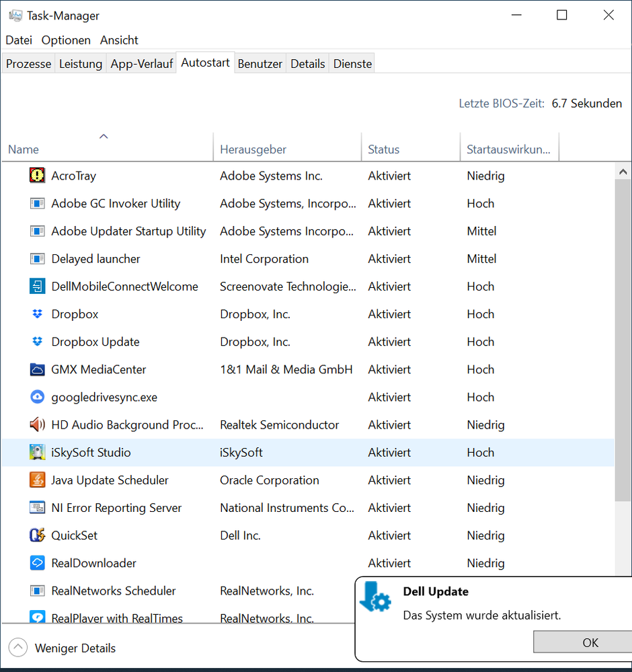Open the Ansicht menu
This screenshot has width=632, height=672.
(119, 40)
